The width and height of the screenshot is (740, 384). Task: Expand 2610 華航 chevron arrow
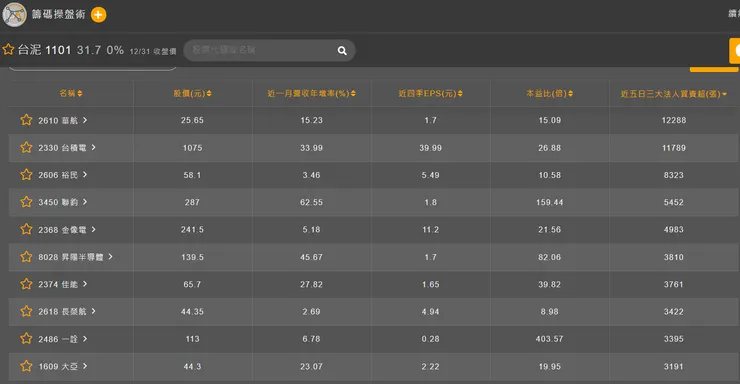(85, 120)
